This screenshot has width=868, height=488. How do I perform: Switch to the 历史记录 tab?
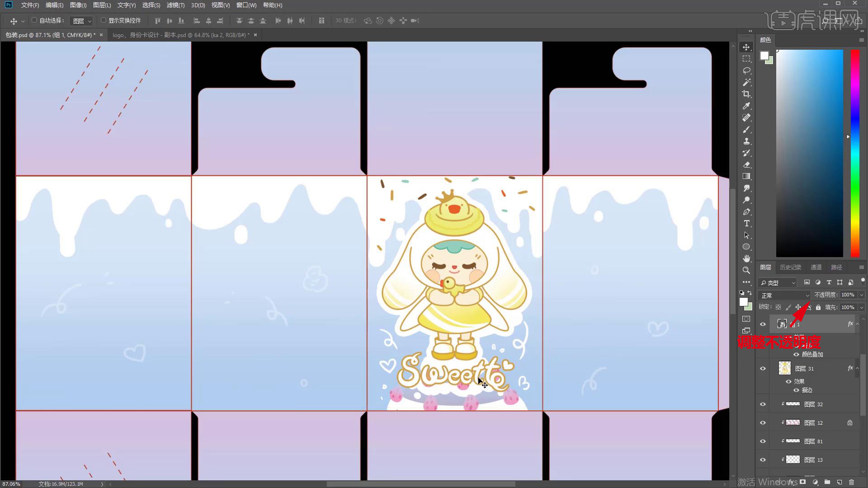(790, 267)
